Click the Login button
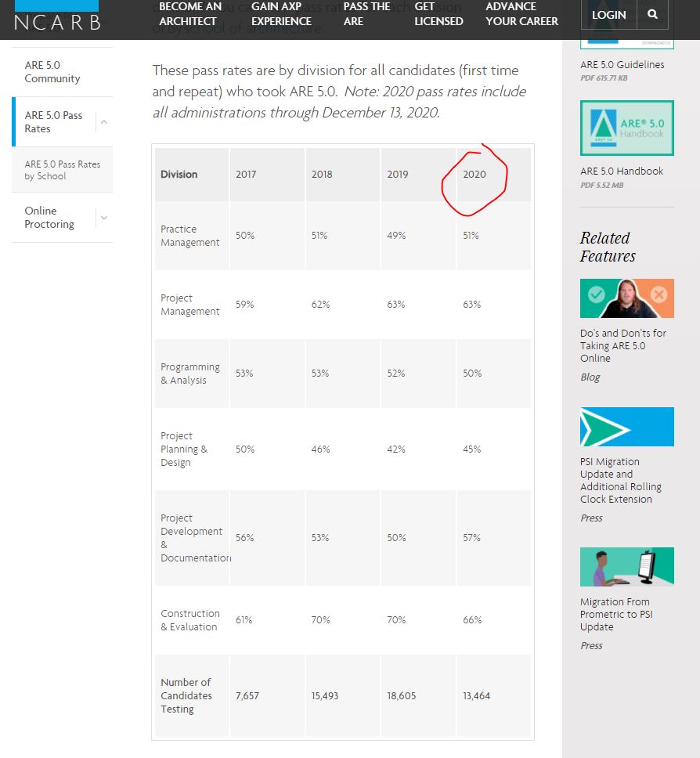 (608, 15)
